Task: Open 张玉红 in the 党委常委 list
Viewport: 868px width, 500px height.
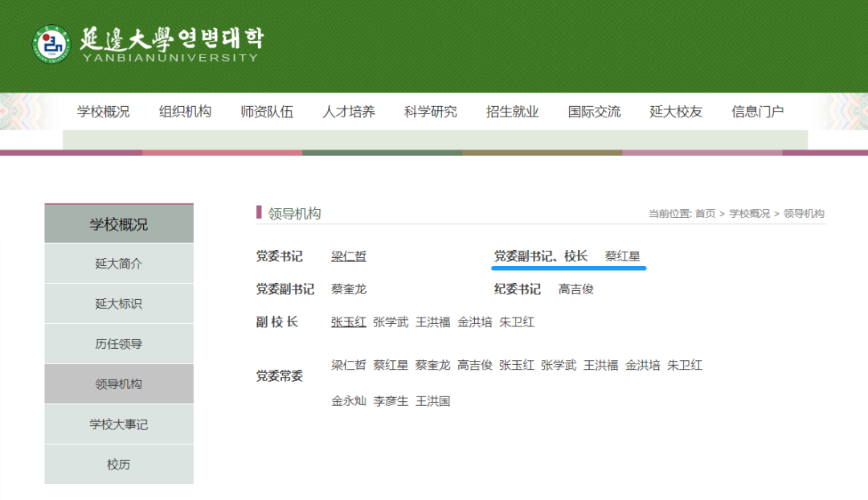Action: [517, 366]
